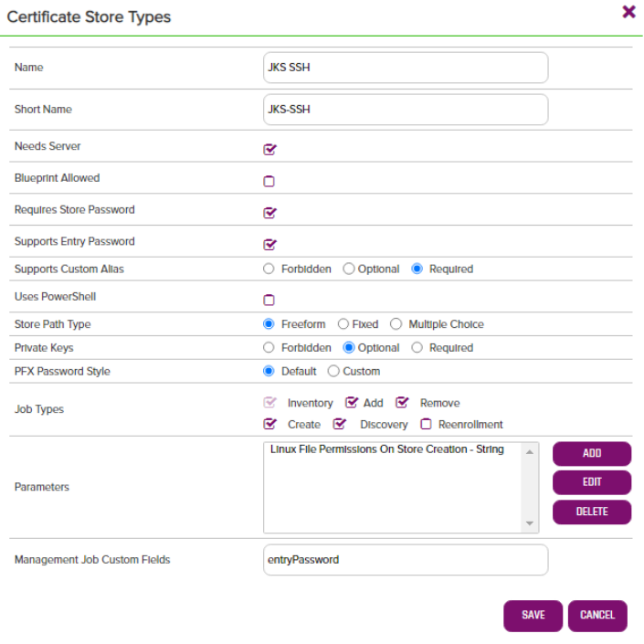
Task: Choose Custom PFX Password Style
Action: click(333, 372)
